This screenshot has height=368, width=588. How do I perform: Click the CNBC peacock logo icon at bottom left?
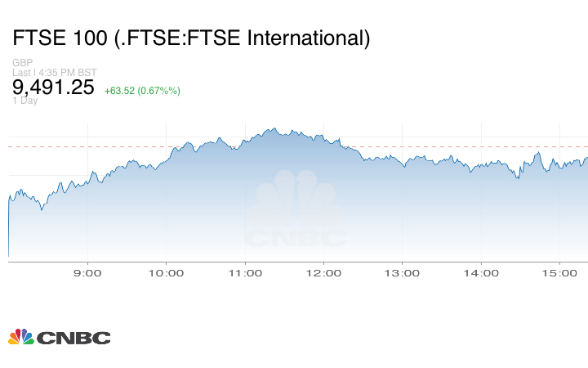20,337
